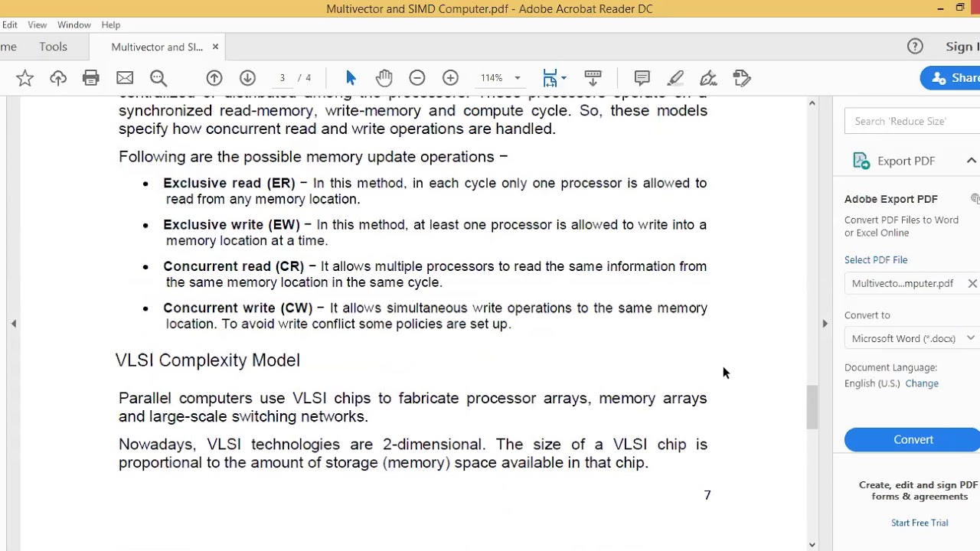The image size is (980, 551).
Task: Open the fit page options icon
Action: tap(554, 78)
